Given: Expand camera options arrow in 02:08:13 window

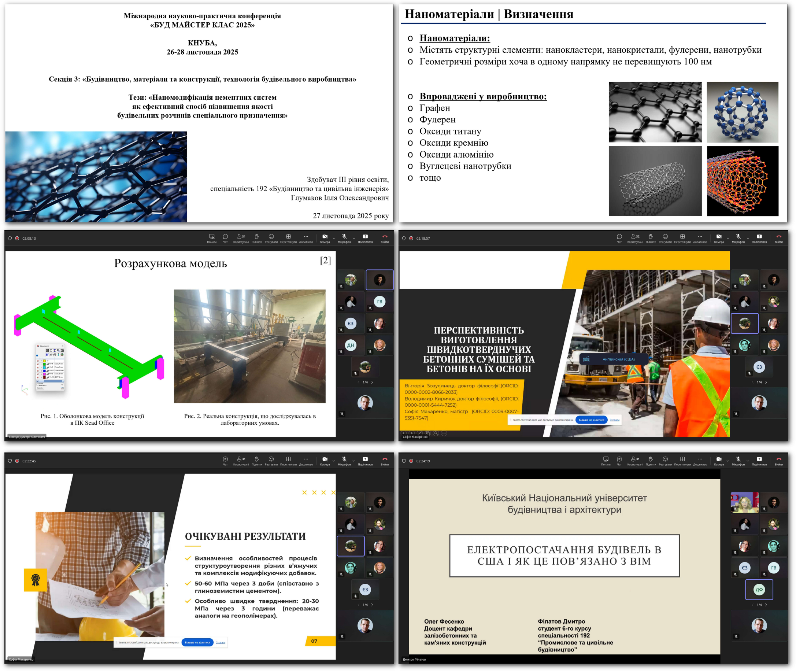Looking at the screenshot, I should click(x=334, y=239).
